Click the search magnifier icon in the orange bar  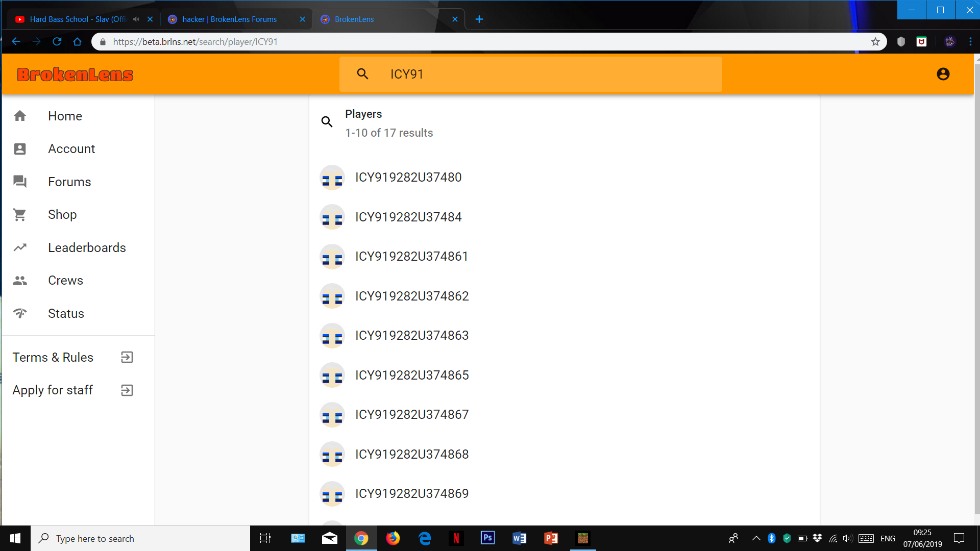click(362, 74)
